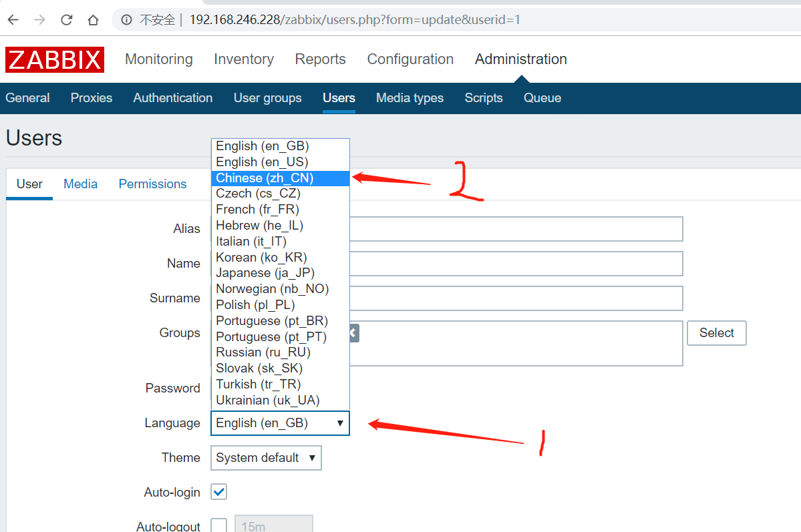Open the Theme dropdown
Screen dimensions: 801x532
click(266, 458)
